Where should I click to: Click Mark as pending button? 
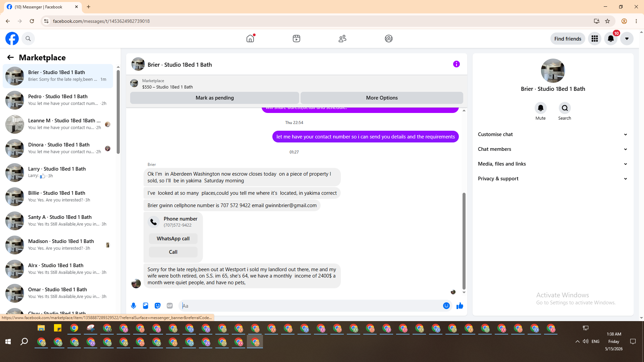click(215, 98)
